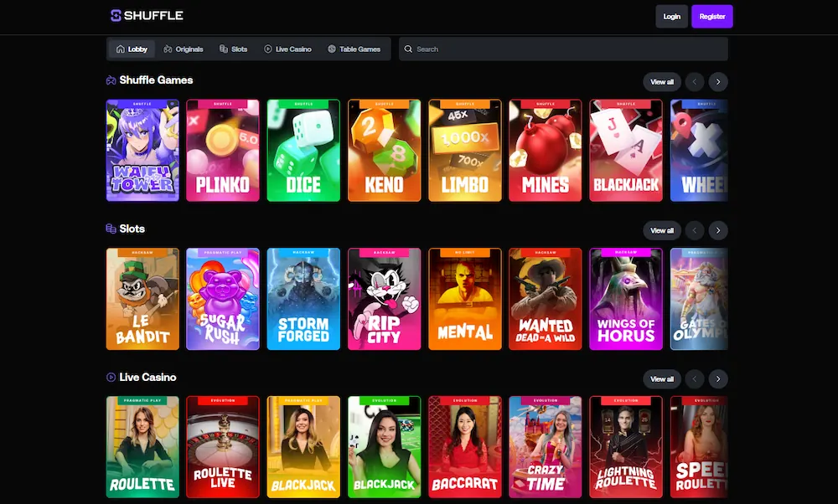838x504 pixels.
Task: View all Shuffle Games
Action: tap(661, 81)
